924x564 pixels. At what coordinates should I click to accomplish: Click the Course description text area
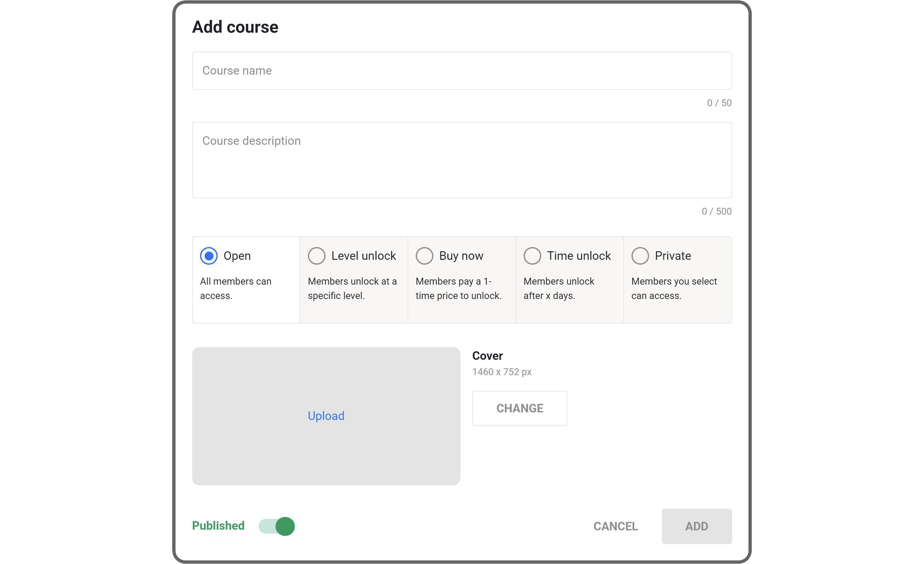(x=462, y=160)
